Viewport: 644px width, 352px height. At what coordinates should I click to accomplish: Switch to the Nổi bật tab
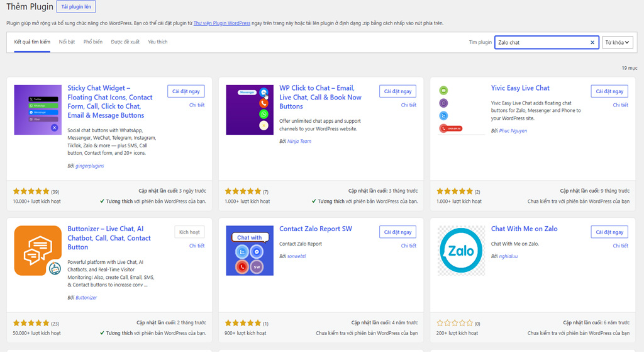67,42
